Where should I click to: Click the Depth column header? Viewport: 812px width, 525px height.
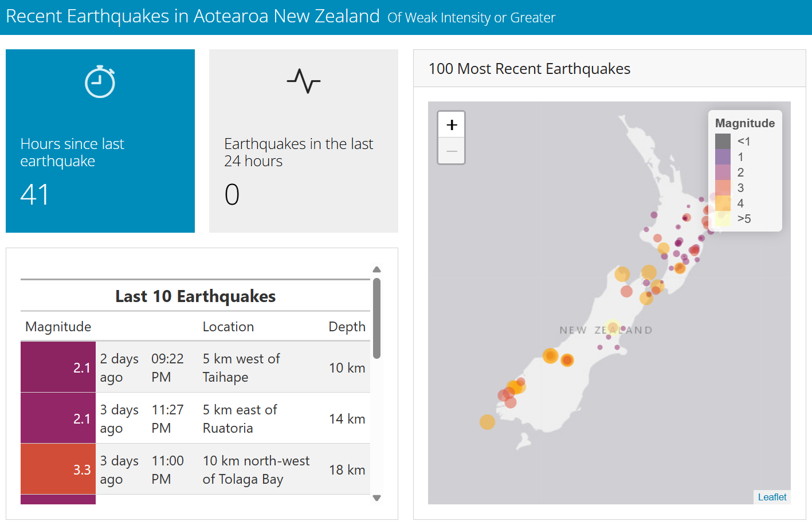347,327
